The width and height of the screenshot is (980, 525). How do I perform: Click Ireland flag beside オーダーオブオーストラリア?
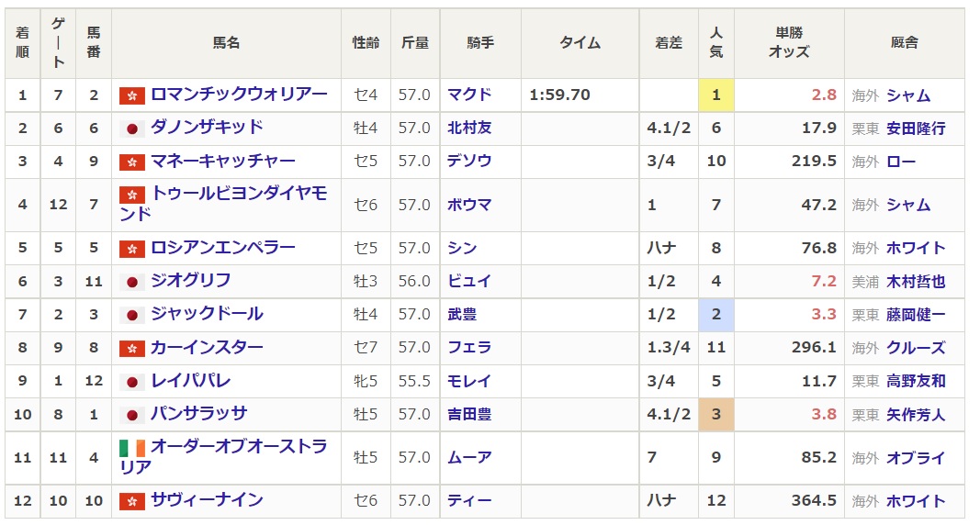[x=132, y=448]
